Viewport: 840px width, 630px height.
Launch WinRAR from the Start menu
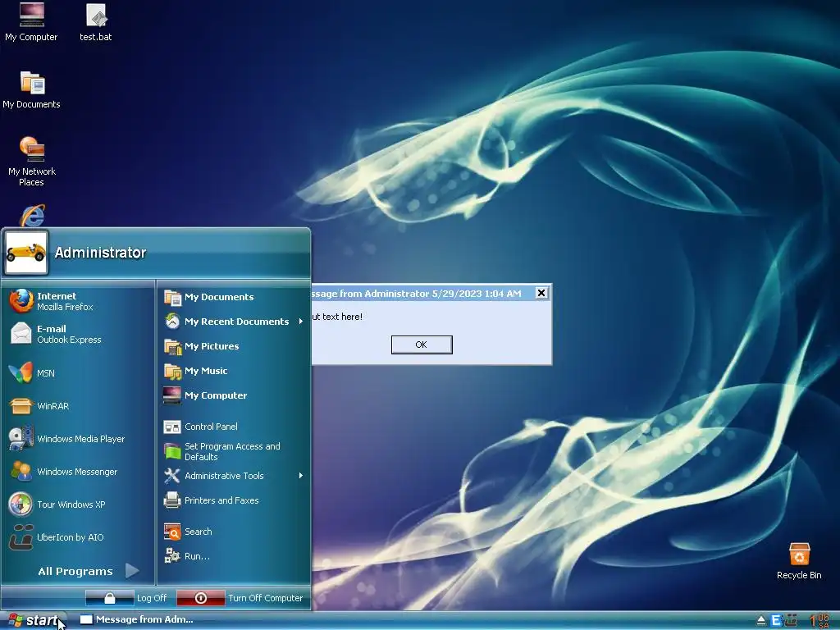coord(79,405)
